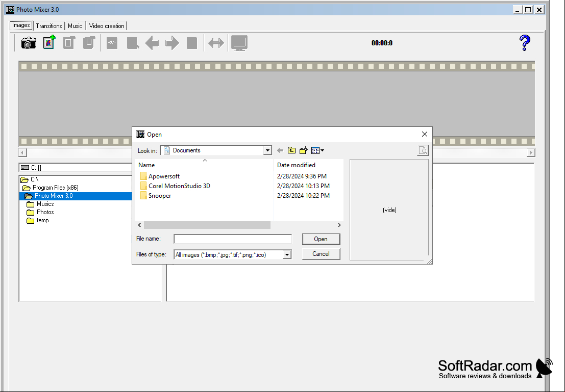Screen dimensions: 565x392
Task: Click the greyed-out page icon with folded corner
Action: tap(133, 43)
